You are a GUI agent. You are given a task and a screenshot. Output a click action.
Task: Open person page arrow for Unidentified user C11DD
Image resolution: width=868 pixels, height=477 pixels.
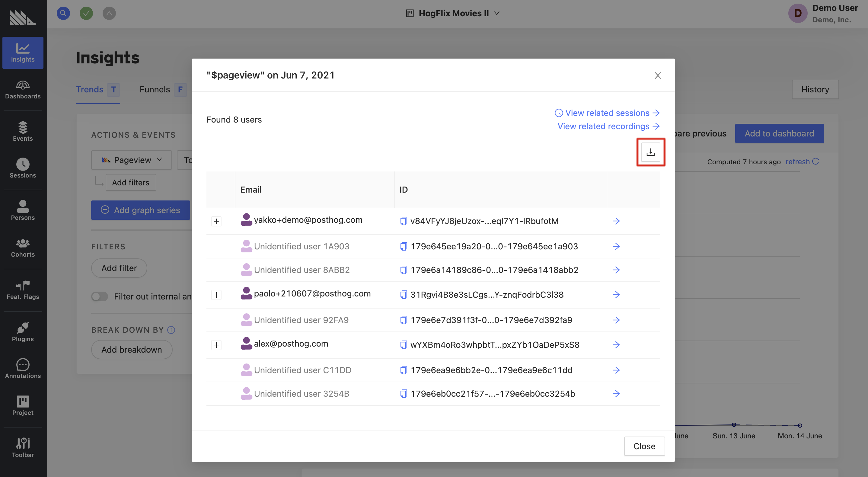(616, 370)
